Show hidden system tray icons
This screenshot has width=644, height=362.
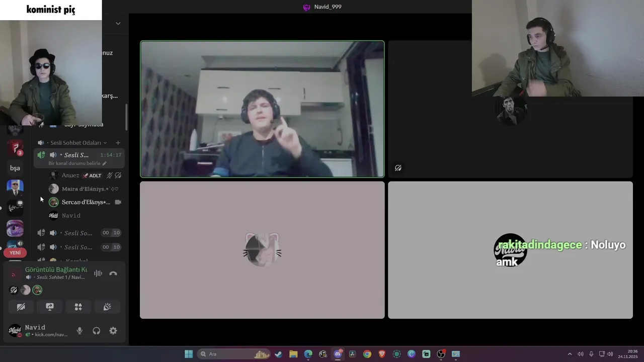click(x=570, y=354)
